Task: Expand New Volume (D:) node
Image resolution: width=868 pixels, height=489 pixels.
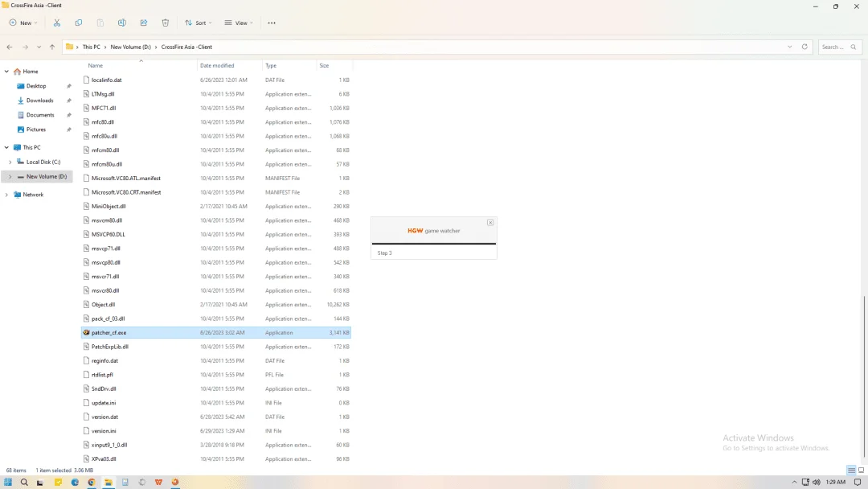Action: pos(10,177)
